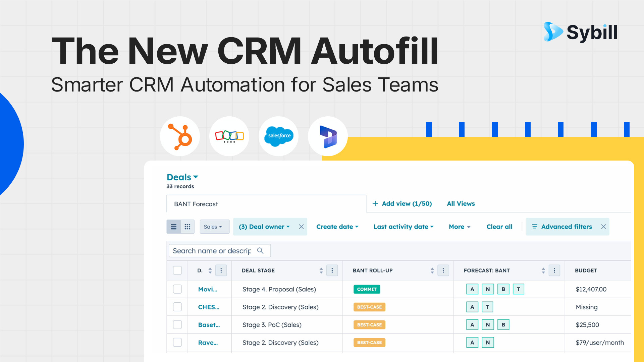Click the Zoho logo icon

pos(229,136)
